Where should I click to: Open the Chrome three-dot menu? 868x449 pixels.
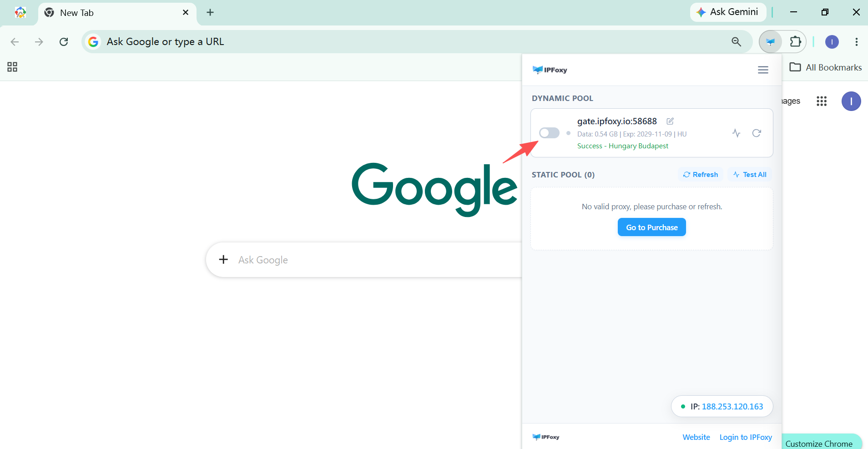(x=856, y=42)
